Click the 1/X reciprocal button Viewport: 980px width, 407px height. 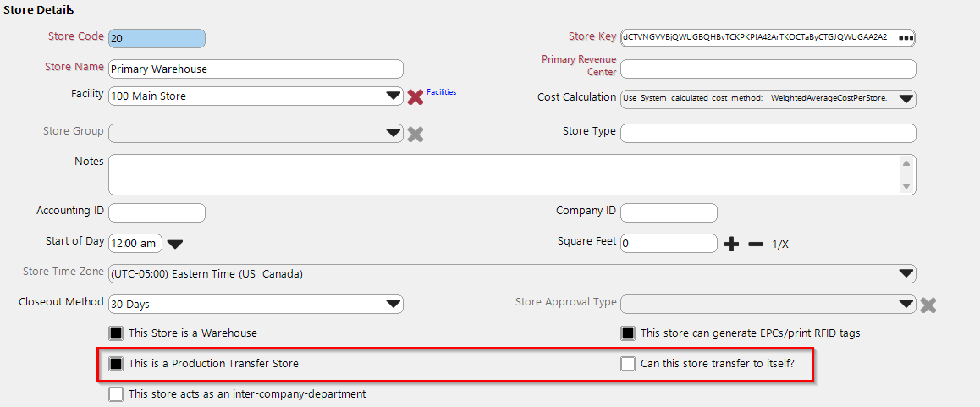[780, 245]
